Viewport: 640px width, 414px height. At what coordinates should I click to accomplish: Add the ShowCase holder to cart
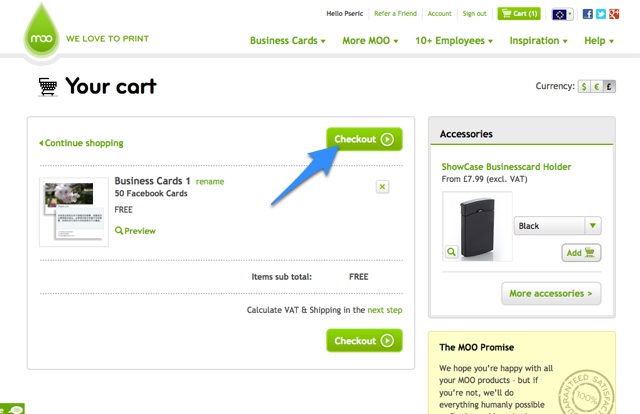pyautogui.click(x=581, y=253)
